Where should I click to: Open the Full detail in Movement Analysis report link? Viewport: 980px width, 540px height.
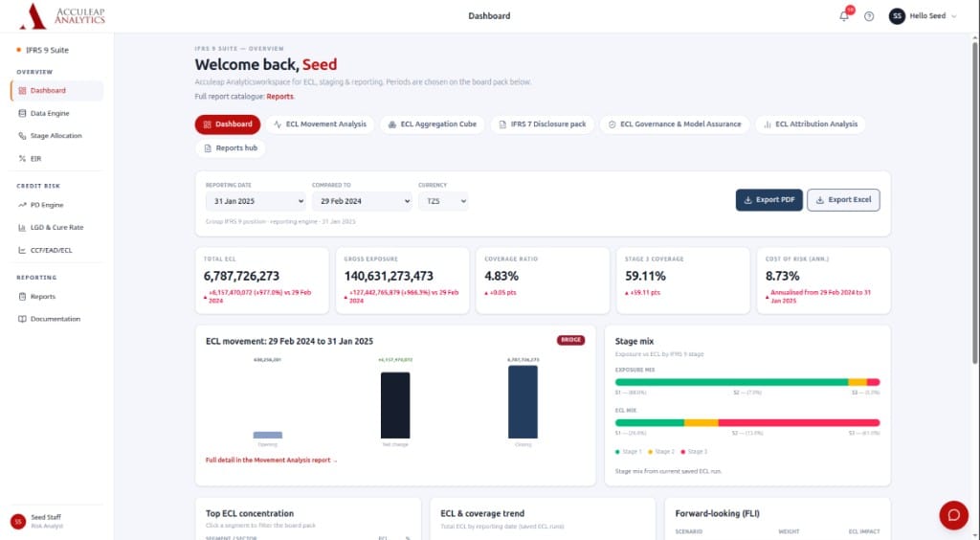tap(271, 461)
